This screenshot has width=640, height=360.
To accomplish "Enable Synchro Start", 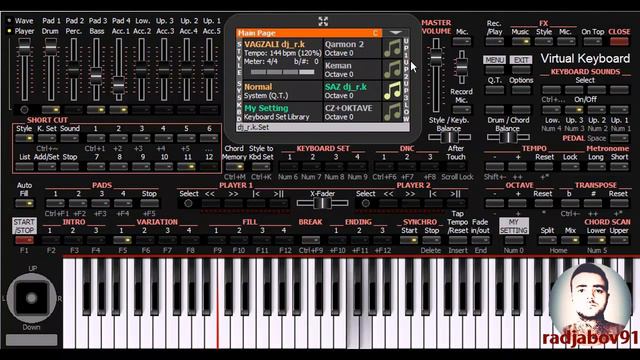I will click(409, 240).
